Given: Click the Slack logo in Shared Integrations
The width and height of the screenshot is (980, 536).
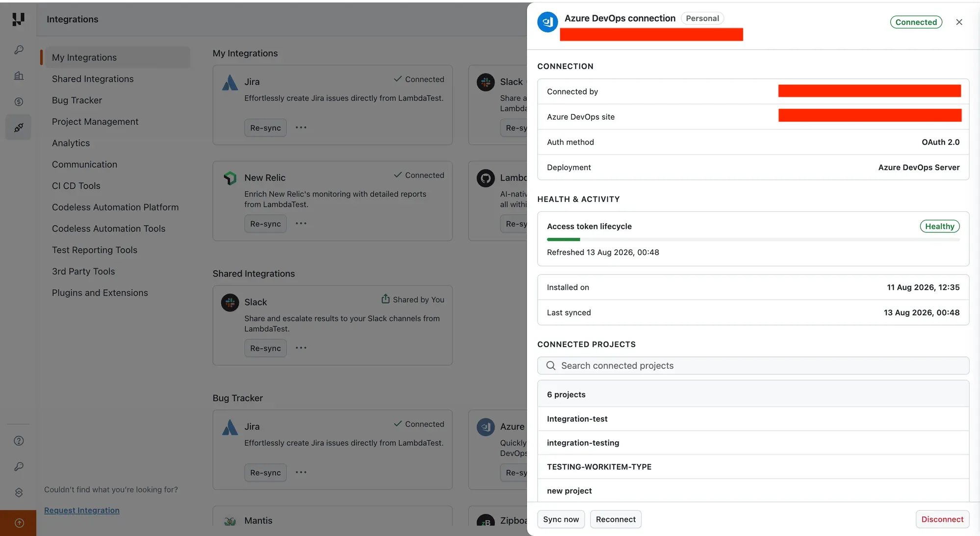Looking at the screenshot, I should [230, 303].
